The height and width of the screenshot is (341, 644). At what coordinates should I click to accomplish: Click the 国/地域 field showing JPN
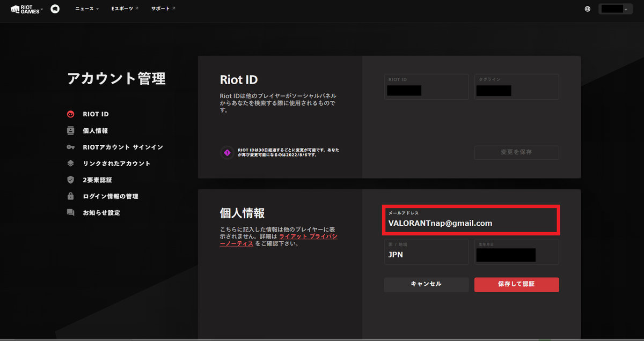(x=426, y=251)
